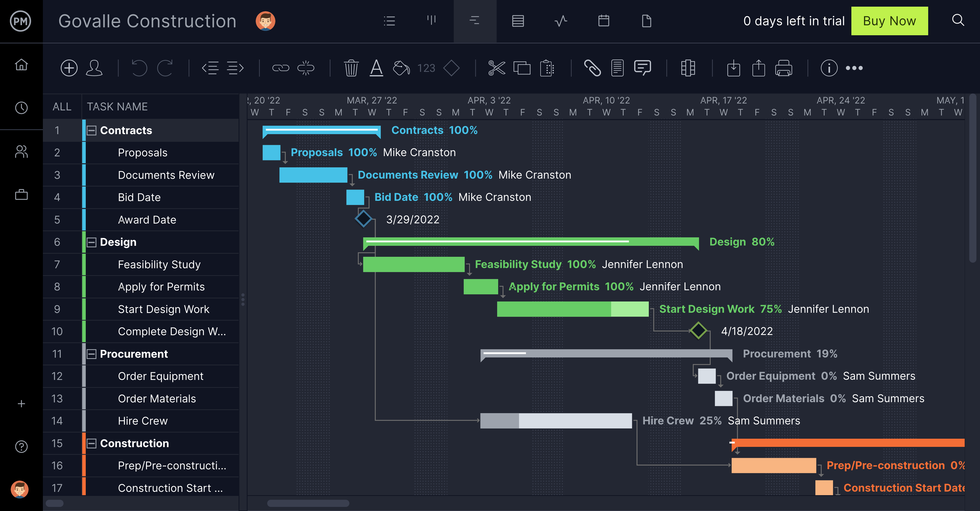Viewport: 980px width, 511px height.
Task: Collapse the Design task group
Action: point(92,242)
